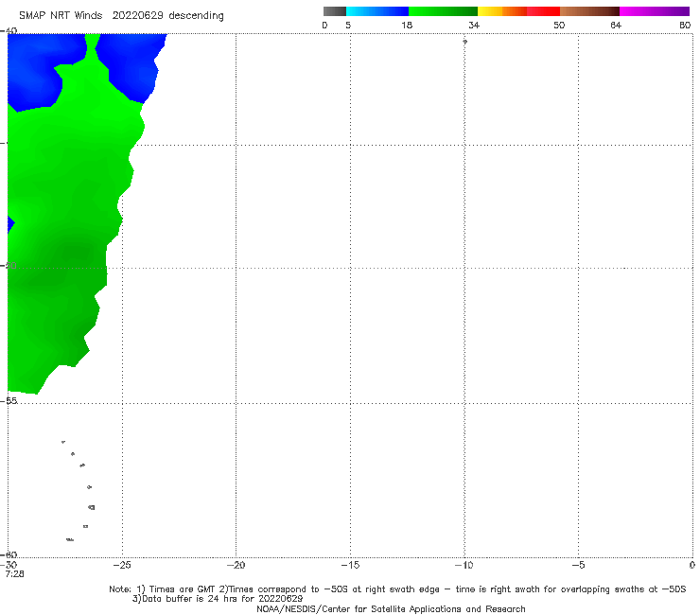Click the color bar label '18'
This screenshot has width=700, height=615.
[x=407, y=26]
